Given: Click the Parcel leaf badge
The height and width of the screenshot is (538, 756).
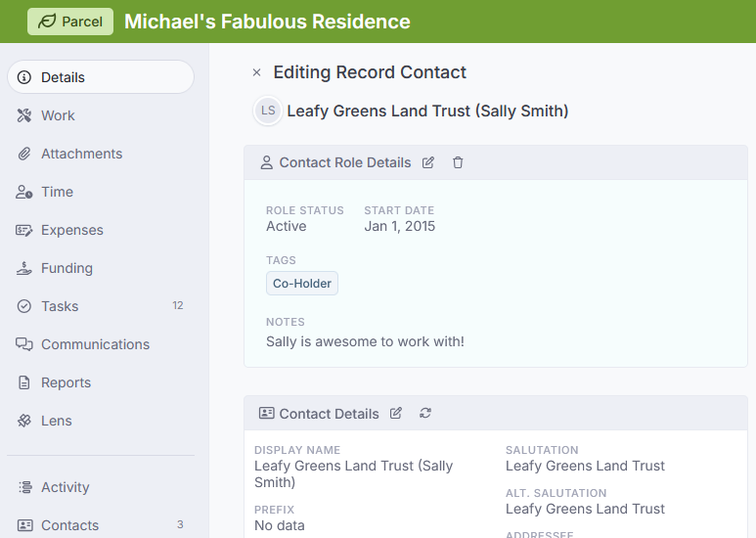Looking at the screenshot, I should [70, 22].
